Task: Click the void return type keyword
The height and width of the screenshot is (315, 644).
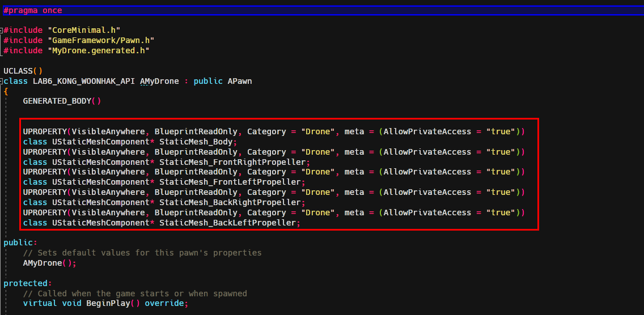Action: point(71,304)
